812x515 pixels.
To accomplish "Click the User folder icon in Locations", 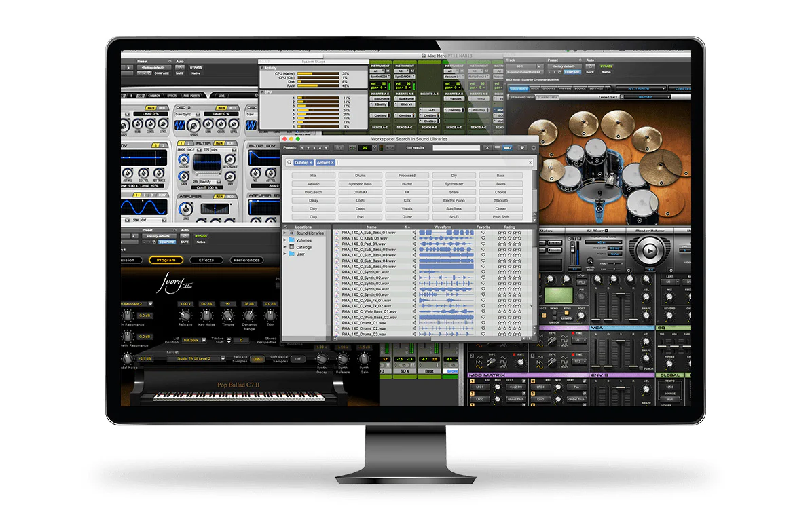I will (x=291, y=254).
